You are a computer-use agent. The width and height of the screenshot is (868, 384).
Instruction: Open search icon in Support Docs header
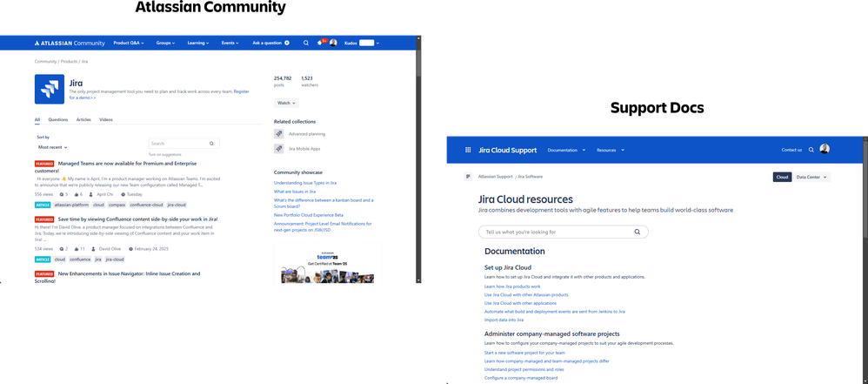[811, 150]
